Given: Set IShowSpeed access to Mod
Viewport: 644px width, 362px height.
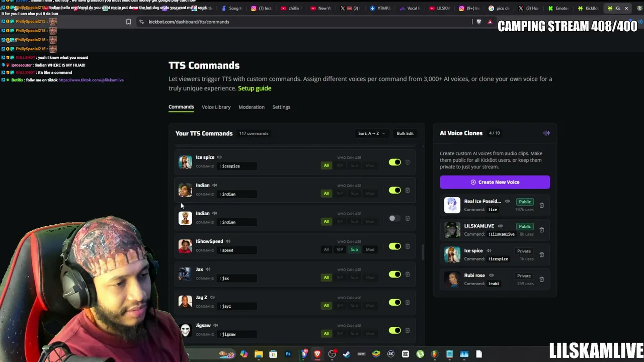Looking at the screenshot, I should tap(370, 249).
